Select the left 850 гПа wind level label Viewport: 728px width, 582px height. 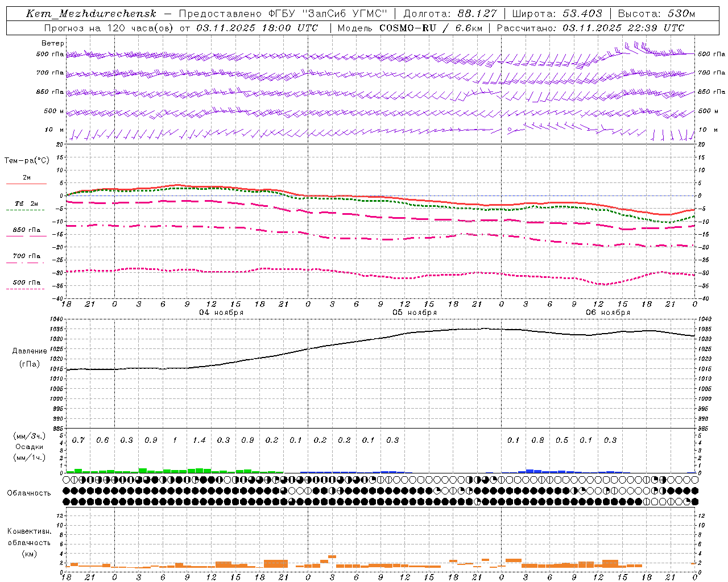tap(50, 92)
